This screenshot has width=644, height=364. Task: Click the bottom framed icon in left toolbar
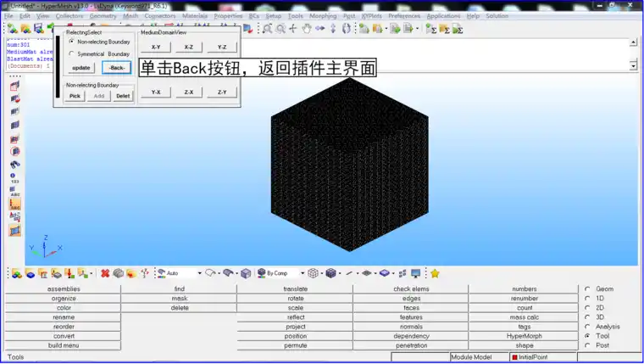point(14,230)
